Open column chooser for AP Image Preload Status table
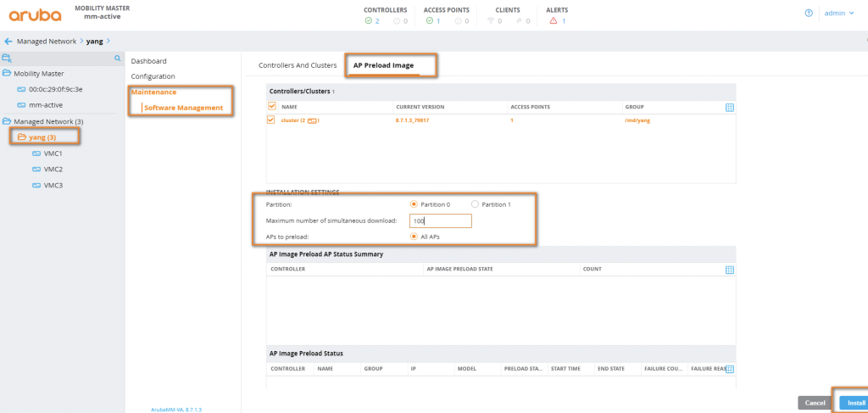The width and height of the screenshot is (868, 413). [x=730, y=369]
